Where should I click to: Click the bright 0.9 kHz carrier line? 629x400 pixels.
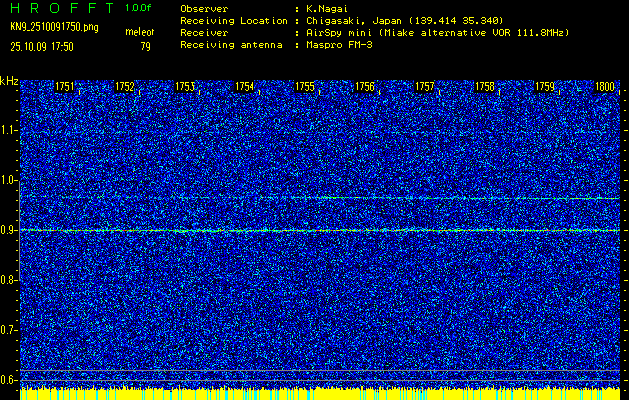[x=320, y=230]
